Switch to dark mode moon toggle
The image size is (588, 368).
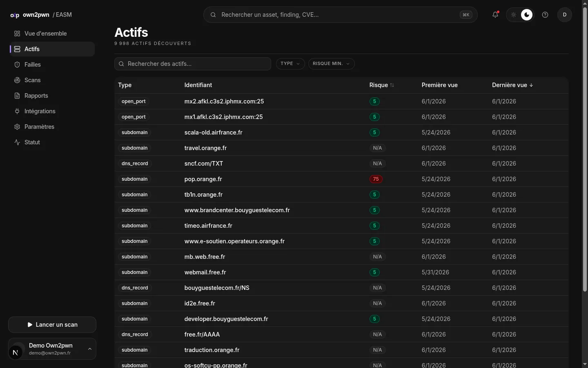click(x=527, y=15)
